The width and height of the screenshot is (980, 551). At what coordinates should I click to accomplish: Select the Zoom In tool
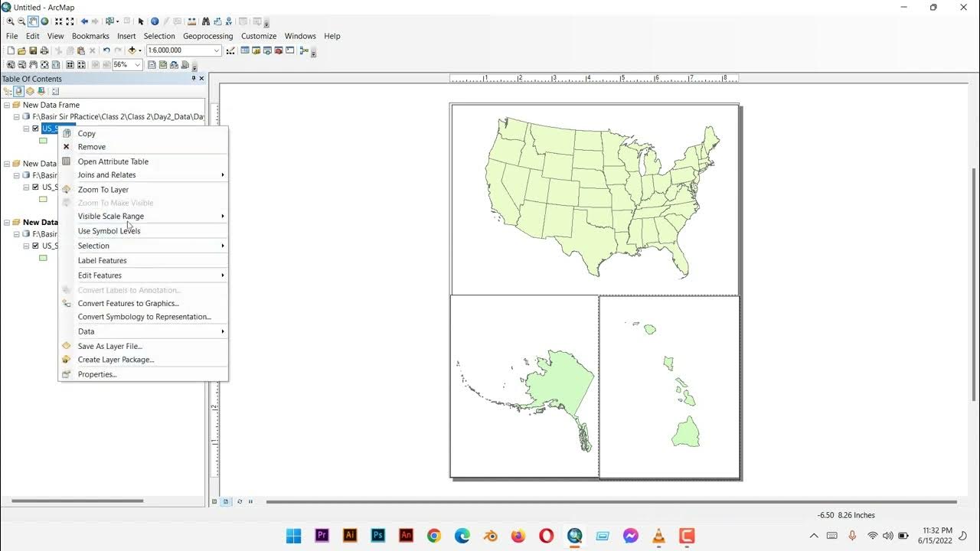(10, 21)
